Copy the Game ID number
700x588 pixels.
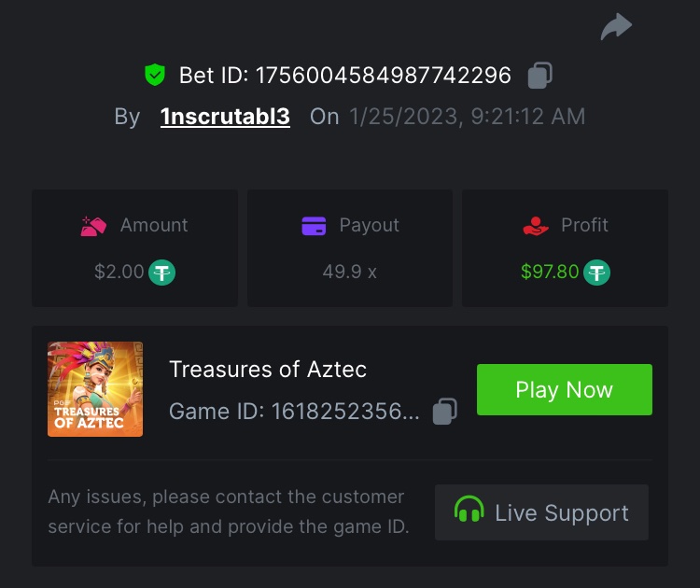coord(446,412)
